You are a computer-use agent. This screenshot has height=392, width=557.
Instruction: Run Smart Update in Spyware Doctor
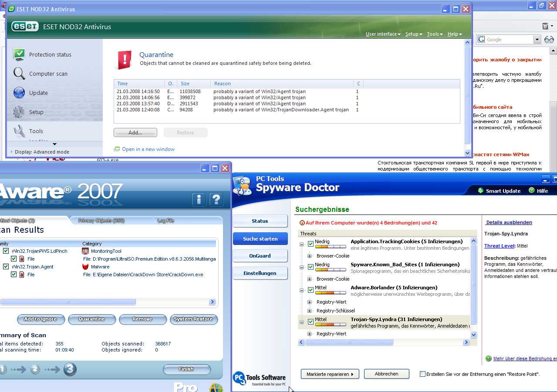click(499, 191)
